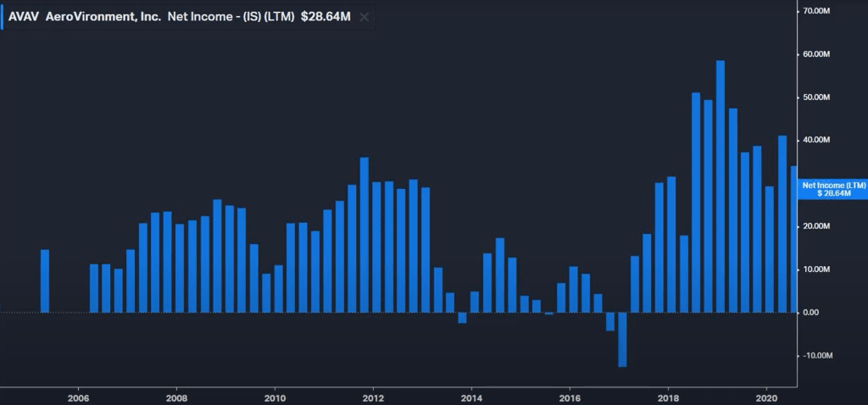The width and height of the screenshot is (868, 405).
Task: Click the blue Net Income (LTM) axis tag
Action: click(x=833, y=188)
